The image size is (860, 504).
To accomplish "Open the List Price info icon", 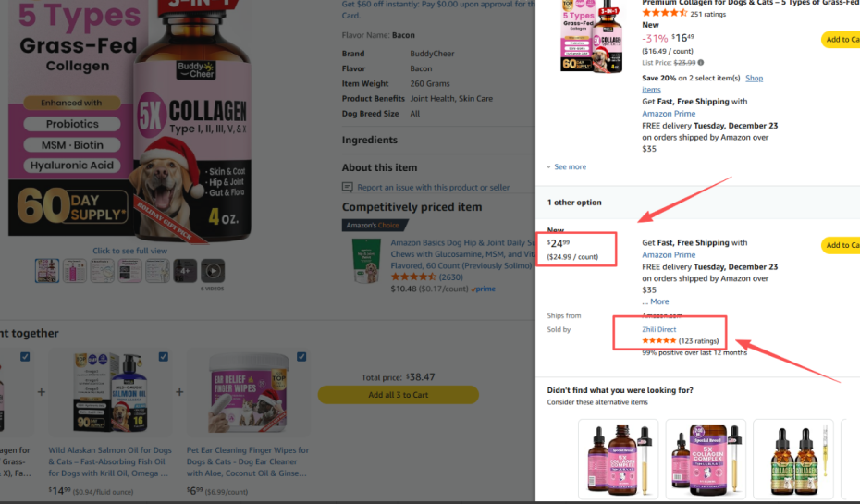I will point(700,63).
